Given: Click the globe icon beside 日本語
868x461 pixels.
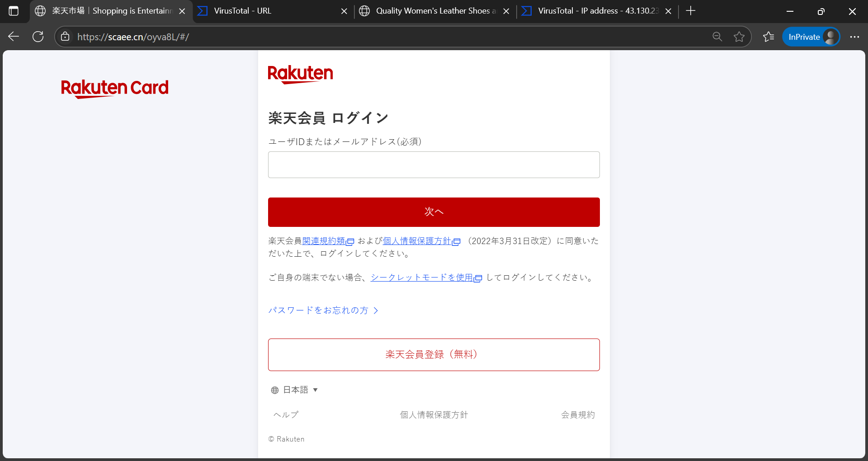Looking at the screenshot, I should pos(275,390).
